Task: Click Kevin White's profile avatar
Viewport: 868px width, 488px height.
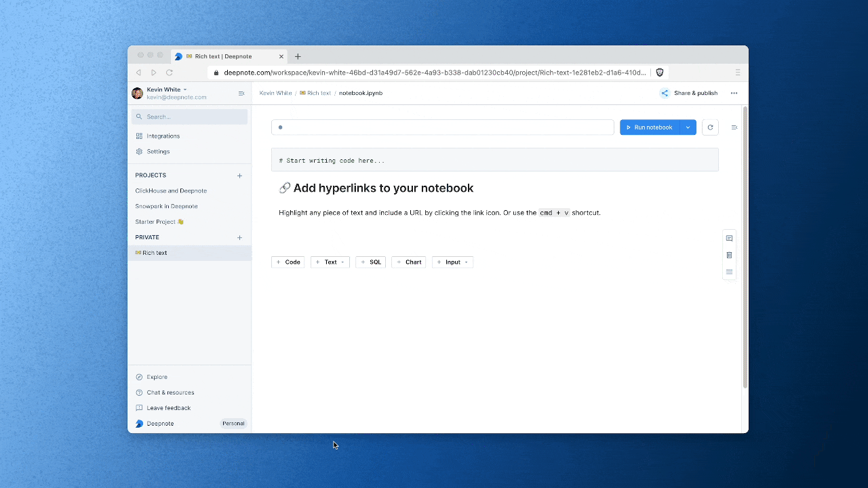Action: [x=138, y=94]
